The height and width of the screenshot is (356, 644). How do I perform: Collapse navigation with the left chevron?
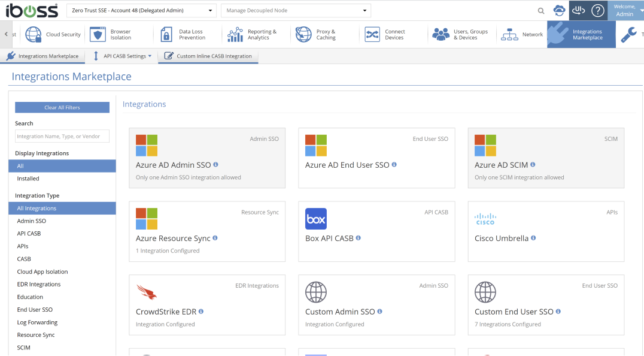point(6,35)
